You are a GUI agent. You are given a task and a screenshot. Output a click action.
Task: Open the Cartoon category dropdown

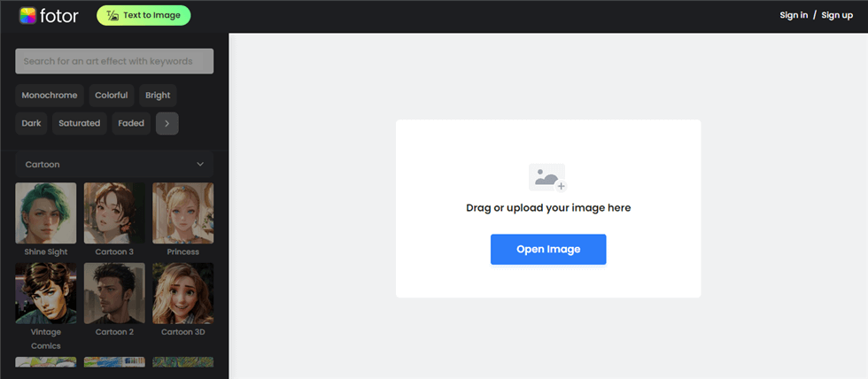pos(114,165)
